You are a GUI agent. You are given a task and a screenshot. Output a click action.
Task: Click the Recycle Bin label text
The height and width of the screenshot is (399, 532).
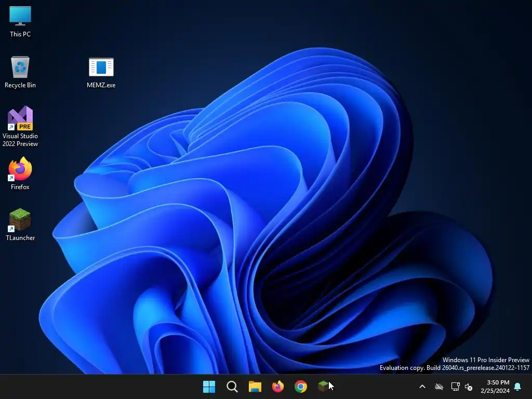click(20, 85)
